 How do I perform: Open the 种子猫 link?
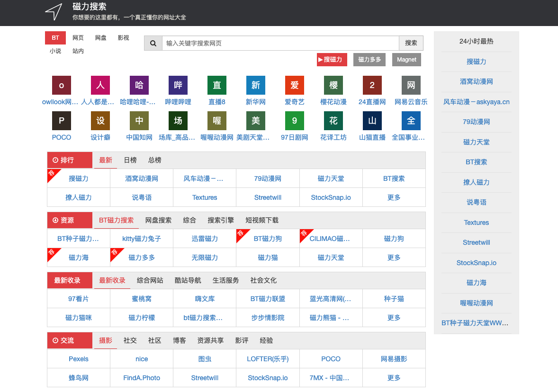pyautogui.click(x=394, y=299)
